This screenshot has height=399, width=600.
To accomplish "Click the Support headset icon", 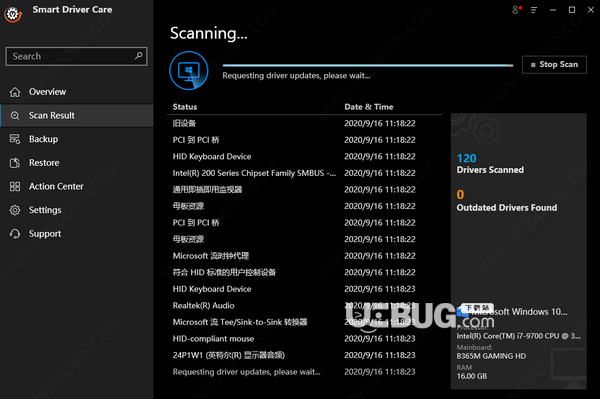I will [x=15, y=234].
